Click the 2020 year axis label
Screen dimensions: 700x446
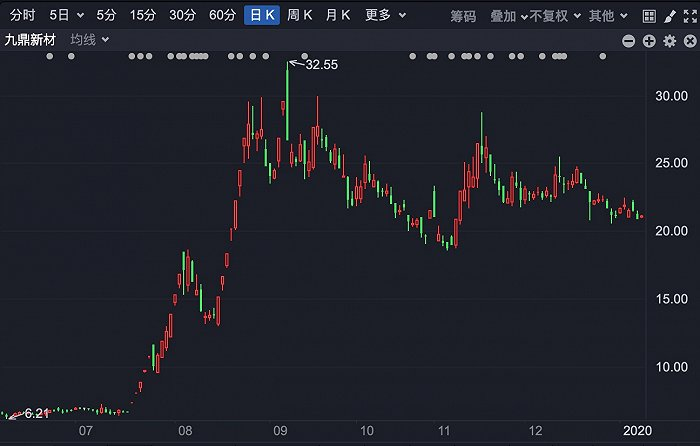[638, 431]
